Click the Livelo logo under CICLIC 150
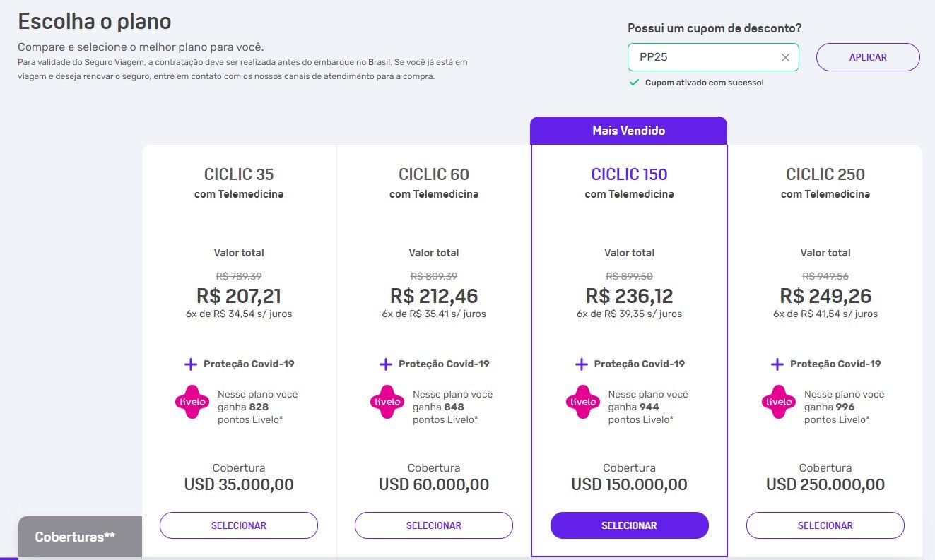The width and height of the screenshot is (935, 560). (x=583, y=402)
